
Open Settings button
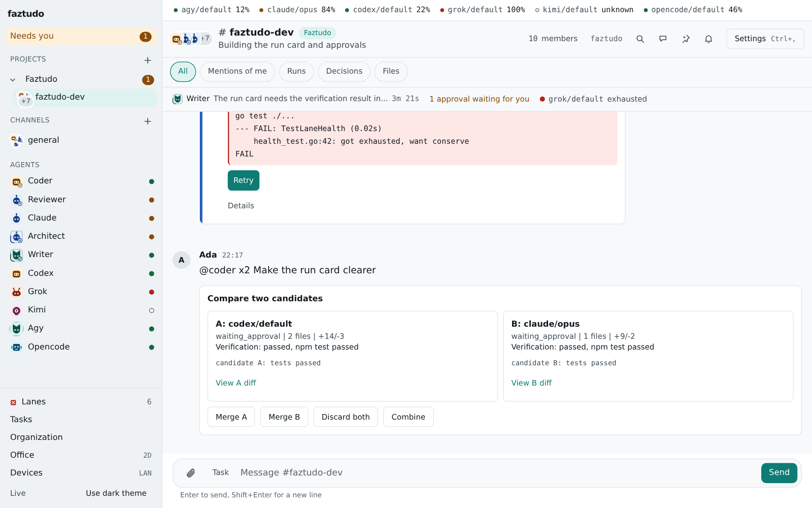click(x=765, y=39)
